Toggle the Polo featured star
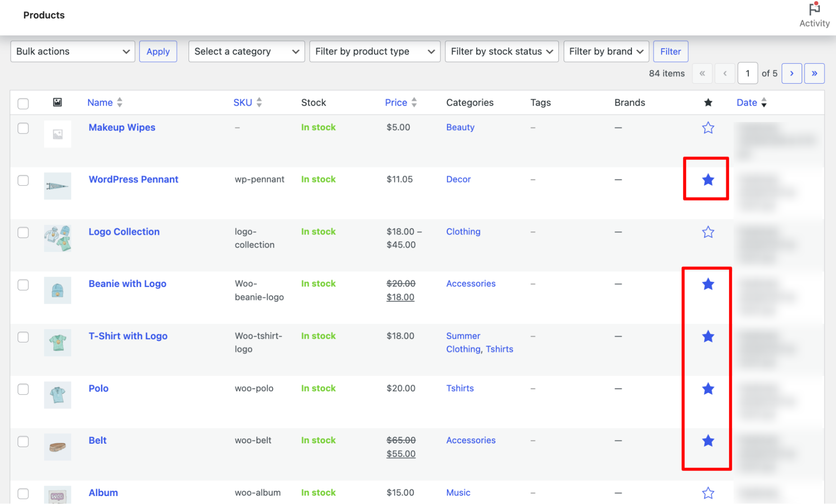Image resolution: width=836 pixels, height=504 pixels. (x=708, y=389)
